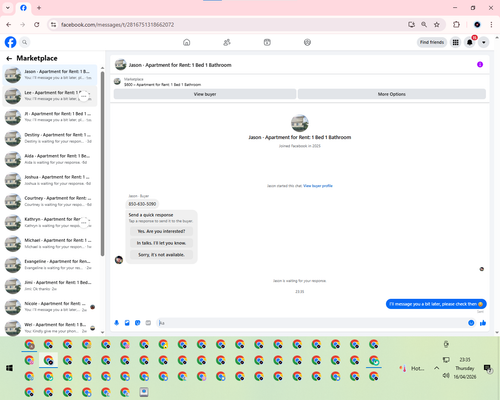Open the Friends icon in top navigation
The image size is (500, 400).
(x=227, y=42)
